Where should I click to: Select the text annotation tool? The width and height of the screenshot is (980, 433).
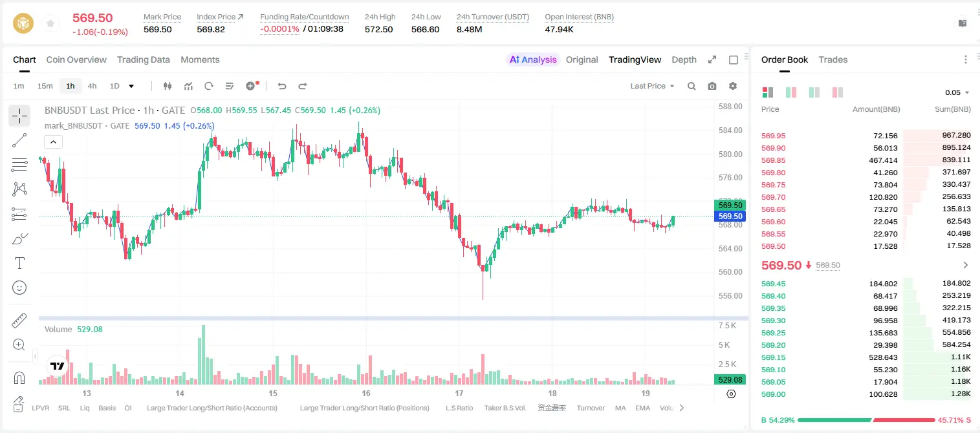[19, 263]
